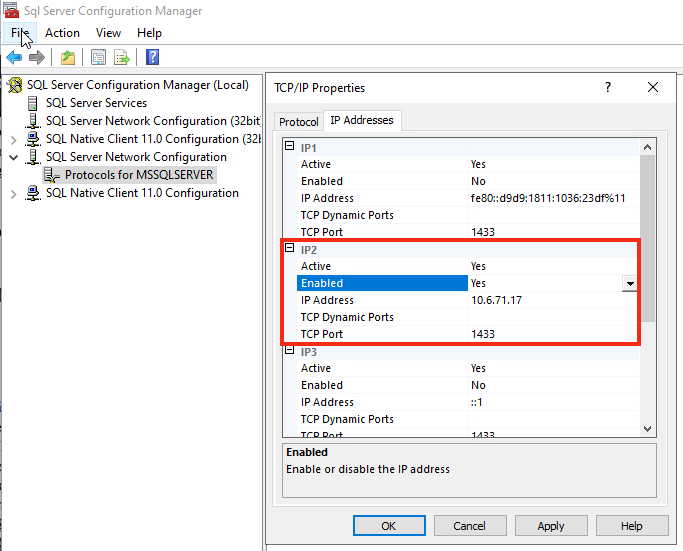Collapse the IP3 section
The height and width of the screenshot is (551, 683).
pos(290,350)
